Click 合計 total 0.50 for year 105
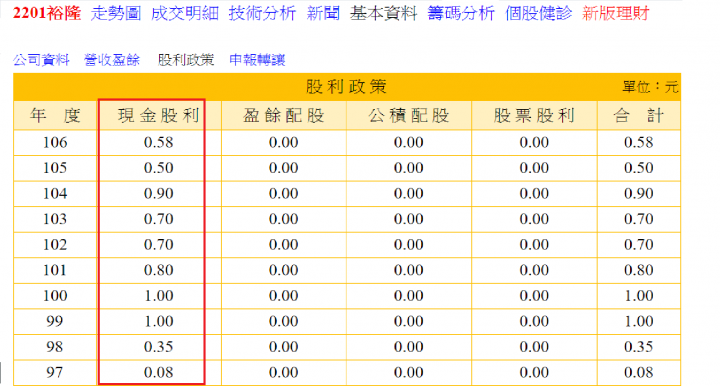720x386 pixels. [x=639, y=168]
